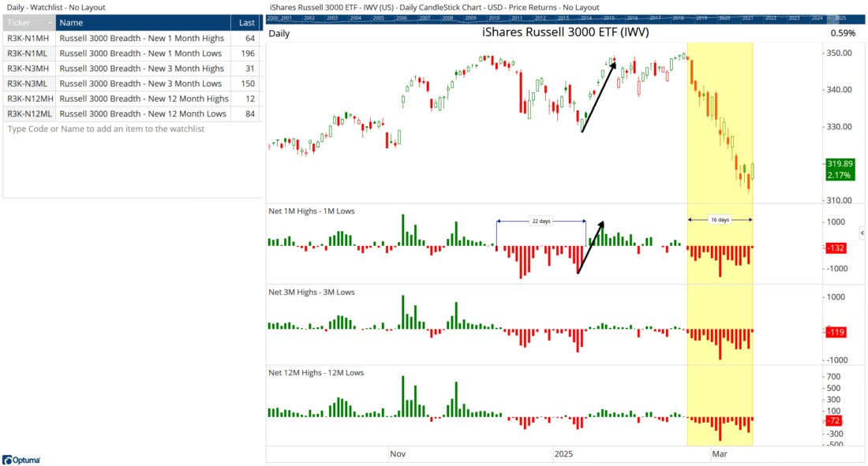Screen dimensions: 868x466
Task: Click the 330.00 price axis label
Action: pos(840,127)
